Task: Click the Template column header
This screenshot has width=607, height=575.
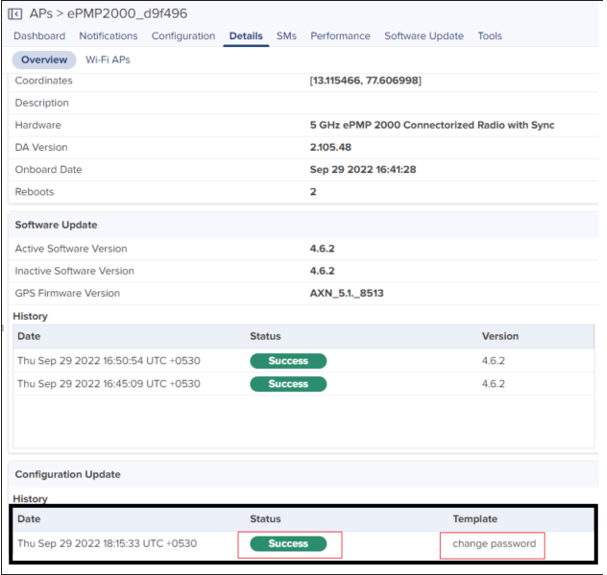Action: [475, 520]
